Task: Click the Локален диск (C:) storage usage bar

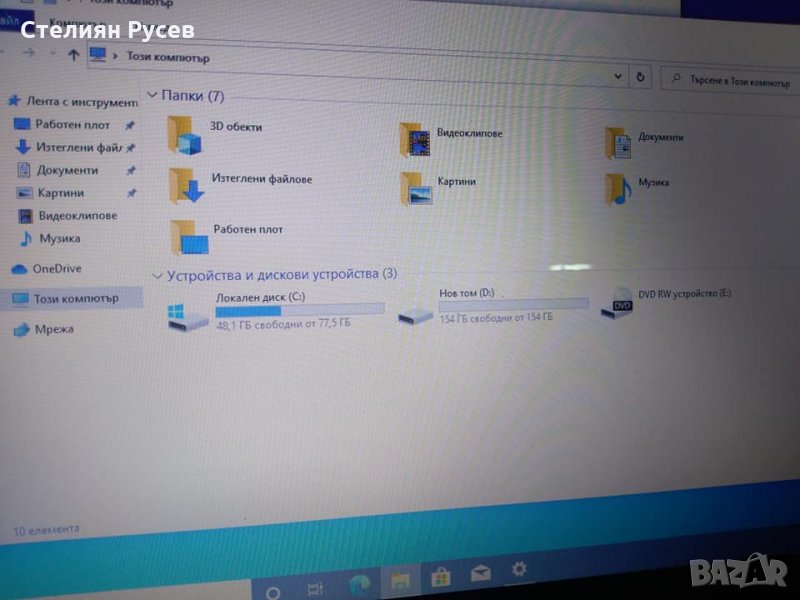Action: pos(299,311)
